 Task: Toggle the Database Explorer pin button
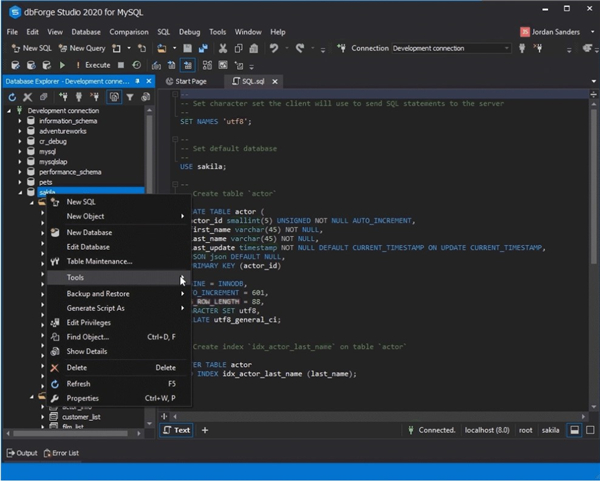coord(139,80)
